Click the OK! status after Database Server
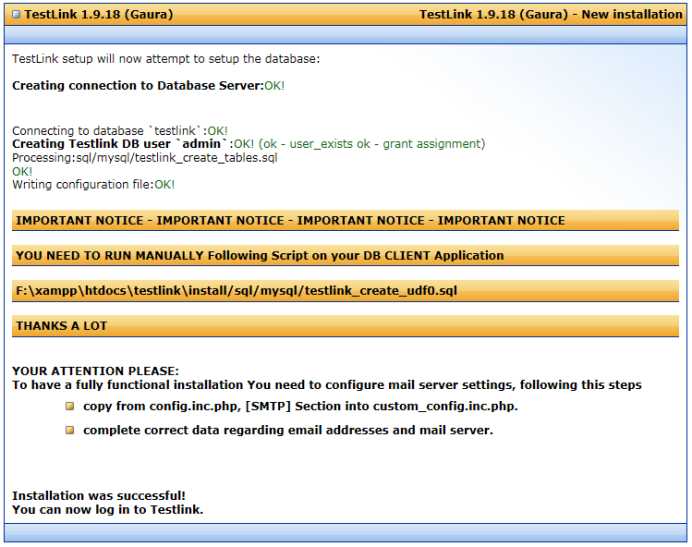 [x=275, y=86]
